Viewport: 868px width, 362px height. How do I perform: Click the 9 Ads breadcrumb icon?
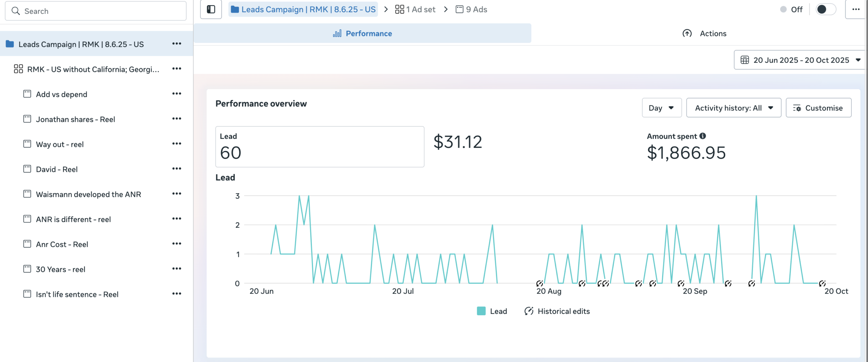tap(459, 9)
